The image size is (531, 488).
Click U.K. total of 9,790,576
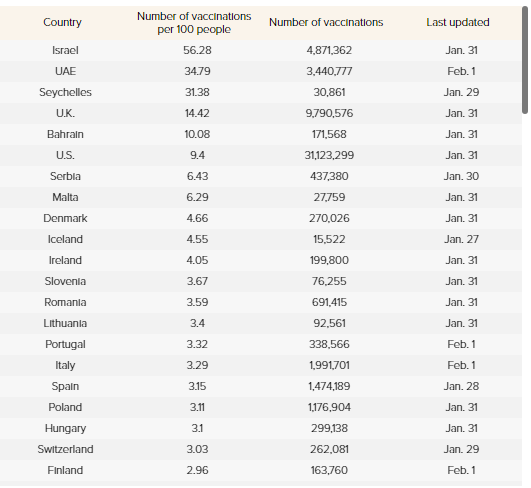329,113
